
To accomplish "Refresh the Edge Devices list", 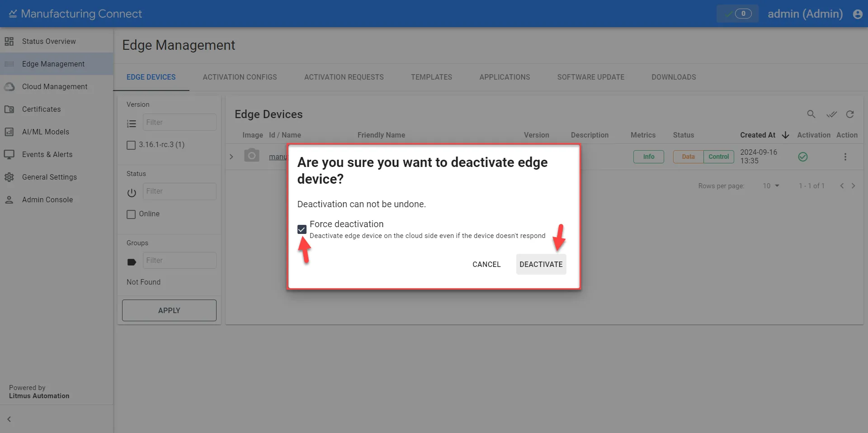I will tap(850, 114).
